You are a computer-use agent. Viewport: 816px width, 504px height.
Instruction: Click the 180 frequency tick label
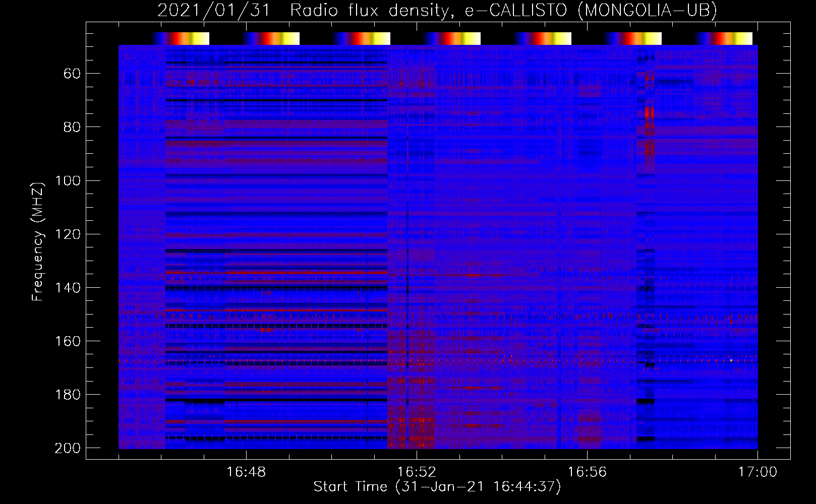pyautogui.click(x=68, y=395)
